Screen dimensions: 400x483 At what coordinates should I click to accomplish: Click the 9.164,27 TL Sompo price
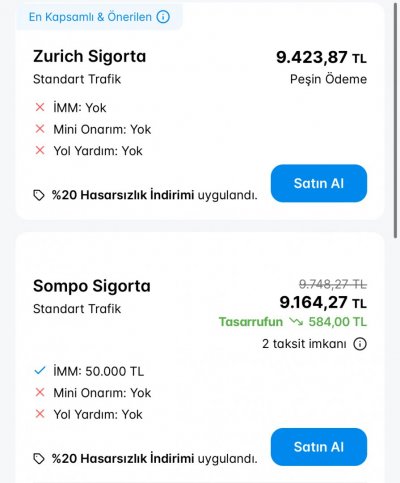coord(323,303)
